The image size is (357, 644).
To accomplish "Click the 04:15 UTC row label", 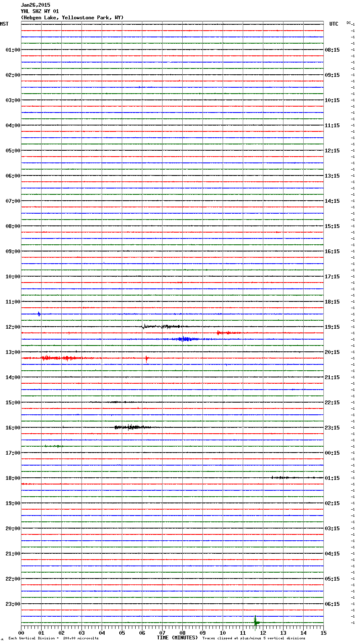I will point(332,554).
